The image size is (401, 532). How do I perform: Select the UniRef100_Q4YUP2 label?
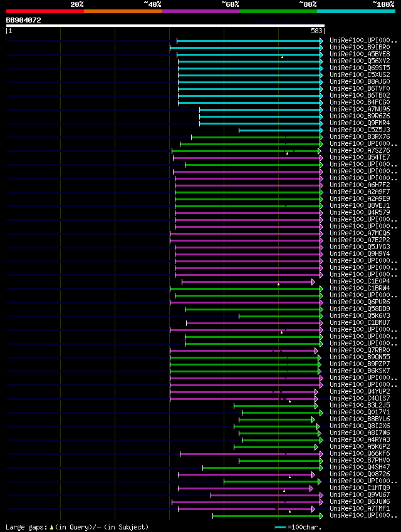360,391
